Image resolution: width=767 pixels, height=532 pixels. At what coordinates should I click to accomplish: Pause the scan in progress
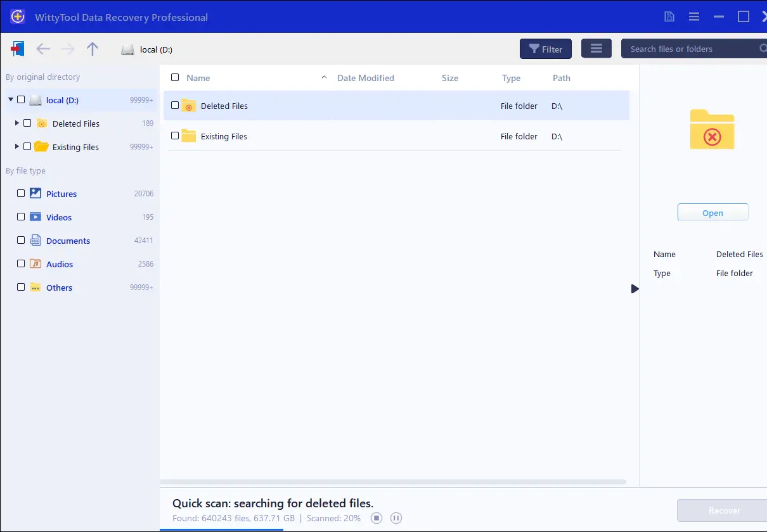396,518
